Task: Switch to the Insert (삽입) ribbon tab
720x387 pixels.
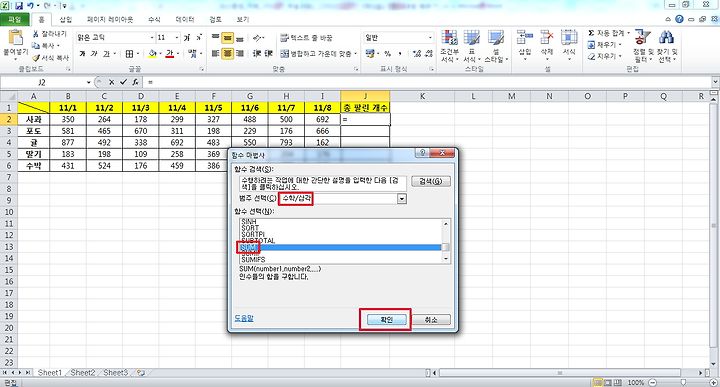Action: click(x=66, y=20)
